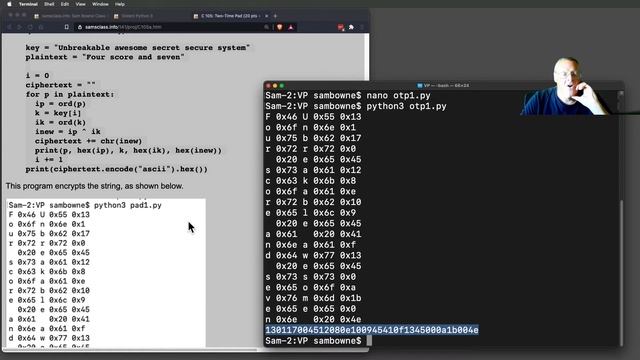
Task: Click 'ciphertext += chr(inew)' code line
Action: 89,141
